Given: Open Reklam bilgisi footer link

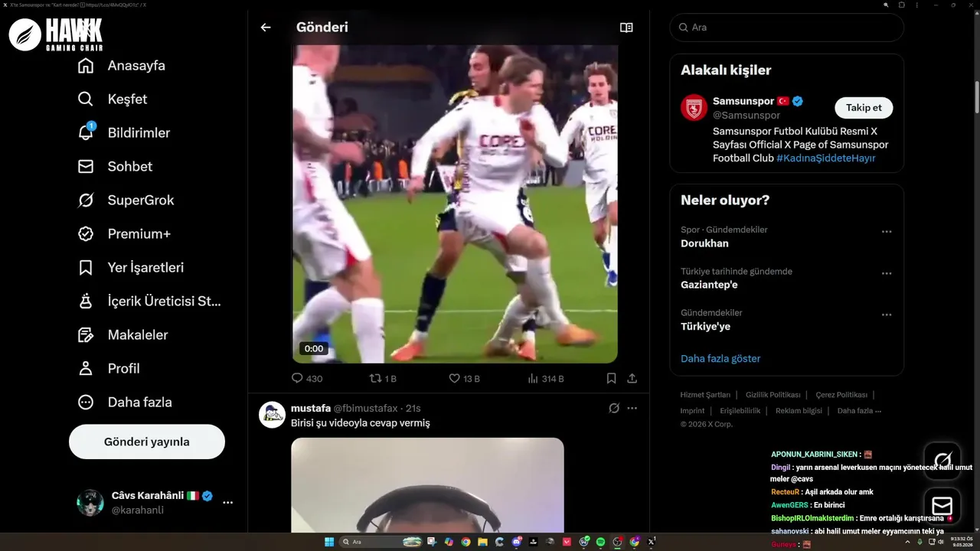Looking at the screenshot, I should [799, 411].
